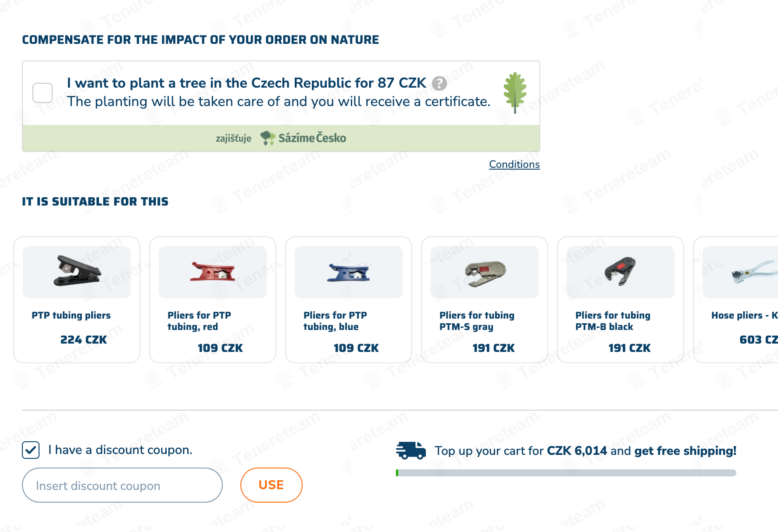This screenshot has height=532, width=778.
Task: Click the green oak leaf icon
Action: point(515,93)
